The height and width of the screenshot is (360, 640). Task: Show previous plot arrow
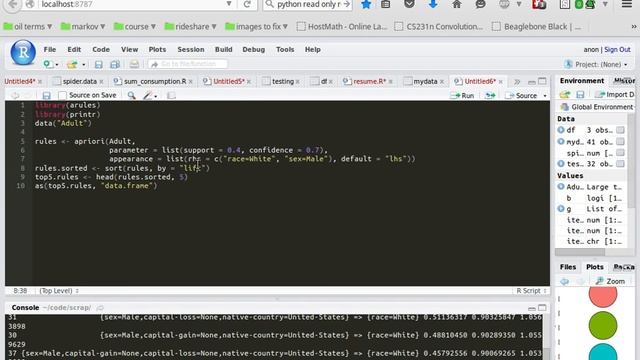(564, 281)
